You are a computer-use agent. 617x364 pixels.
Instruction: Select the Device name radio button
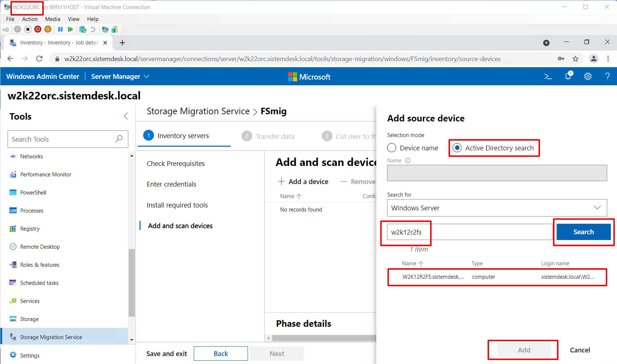point(391,148)
